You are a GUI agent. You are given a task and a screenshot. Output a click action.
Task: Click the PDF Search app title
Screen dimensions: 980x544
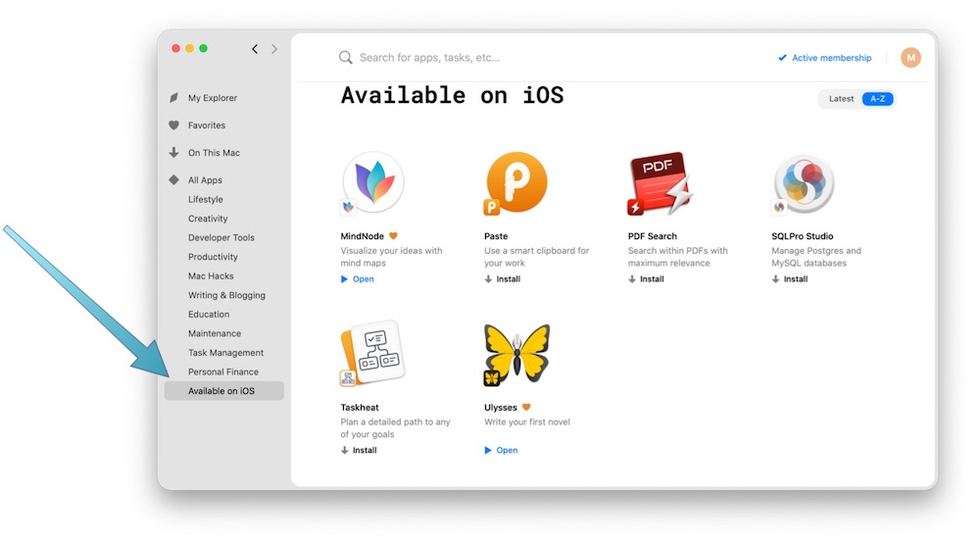coord(652,236)
